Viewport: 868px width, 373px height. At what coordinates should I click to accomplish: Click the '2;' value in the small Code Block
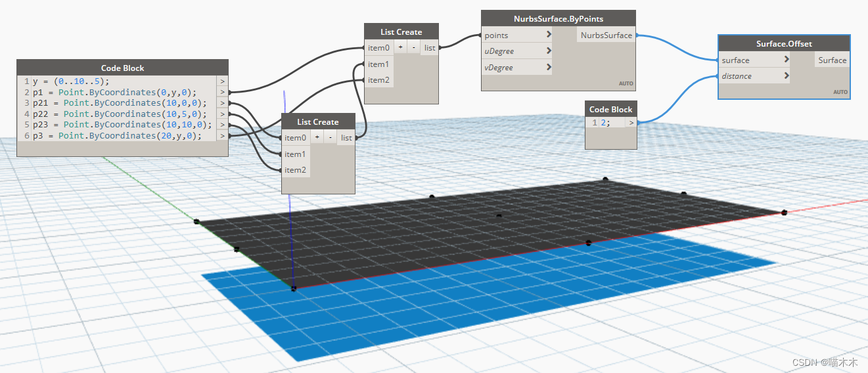pyautogui.click(x=605, y=123)
